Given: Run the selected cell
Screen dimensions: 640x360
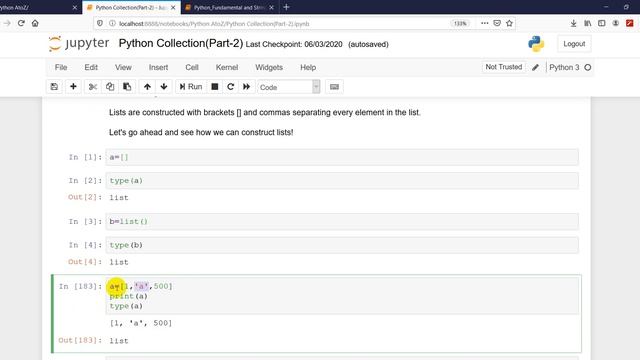Looking at the screenshot, I should tap(191, 87).
